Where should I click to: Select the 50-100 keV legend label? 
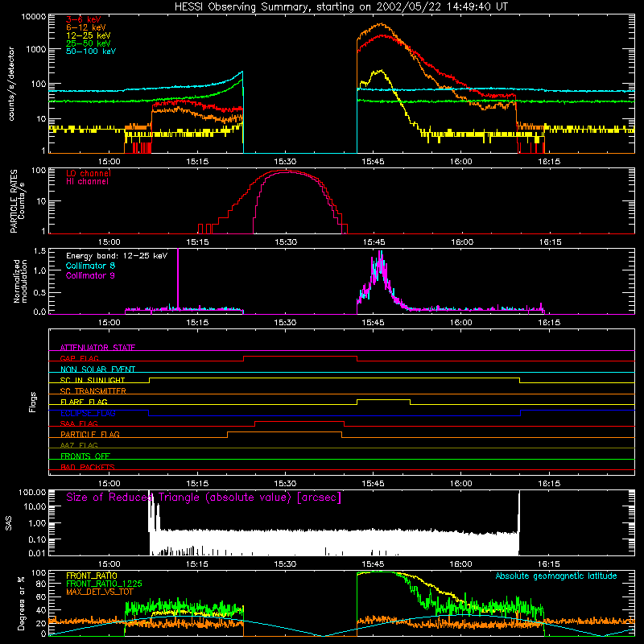91,52
